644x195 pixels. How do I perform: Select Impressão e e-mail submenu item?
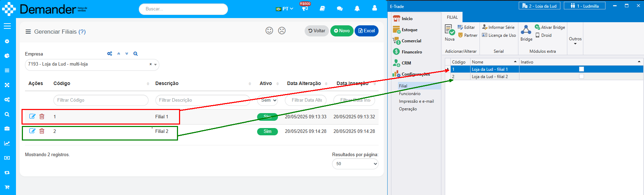pyautogui.click(x=416, y=101)
